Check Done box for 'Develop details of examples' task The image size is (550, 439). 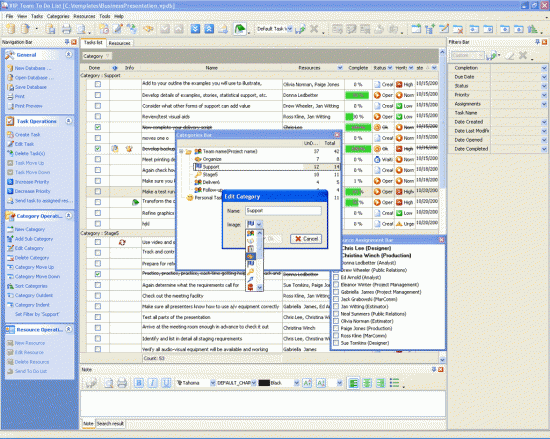pos(98,95)
